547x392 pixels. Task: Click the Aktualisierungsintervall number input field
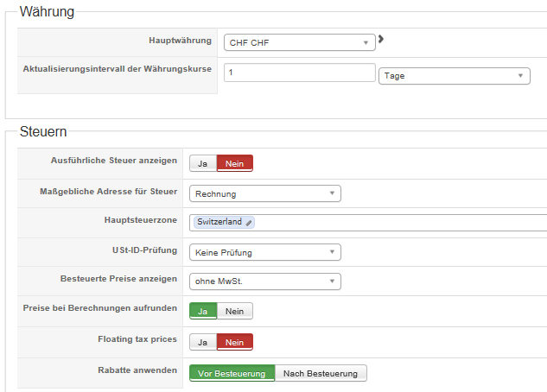click(x=298, y=73)
